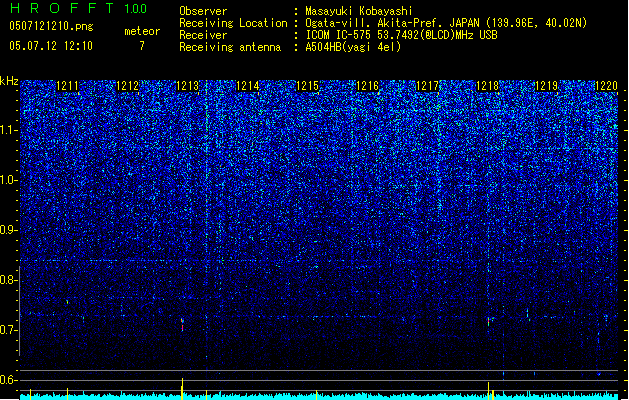Click the 1216 time marker
The height and width of the screenshot is (400, 629).
click(x=367, y=86)
